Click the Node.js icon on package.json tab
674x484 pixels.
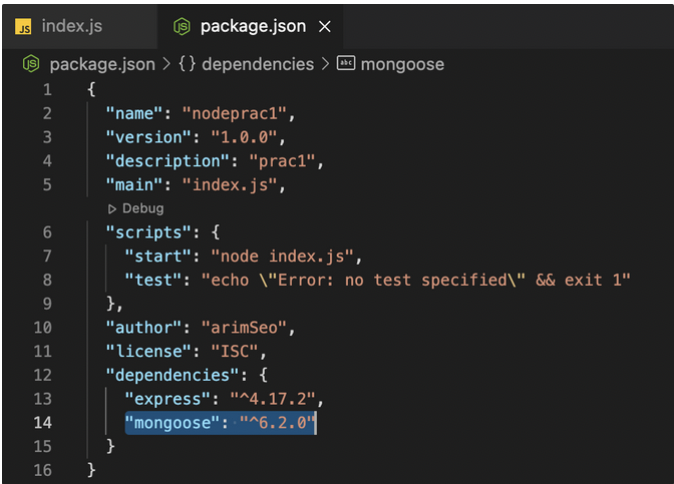tap(182, 27)
